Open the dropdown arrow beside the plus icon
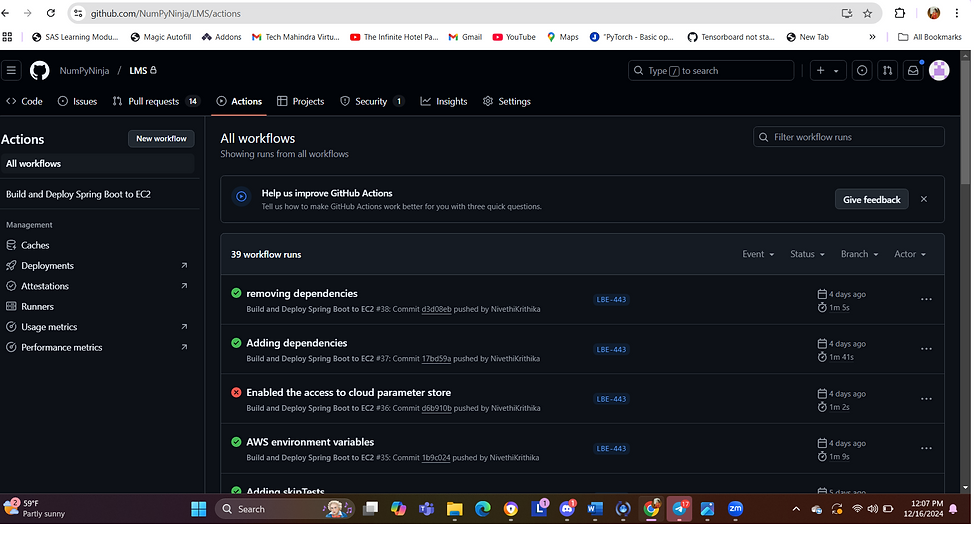 [x=836, y=71]
